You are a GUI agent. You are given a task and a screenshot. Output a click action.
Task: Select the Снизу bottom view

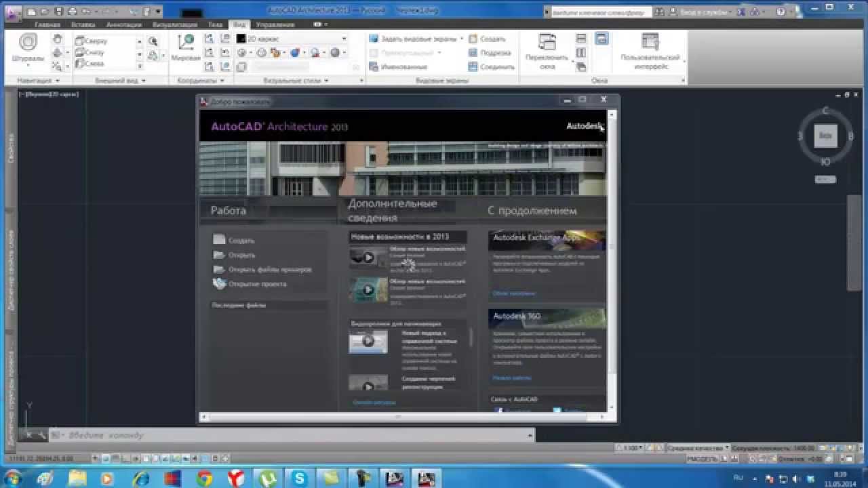click(91, 52)
